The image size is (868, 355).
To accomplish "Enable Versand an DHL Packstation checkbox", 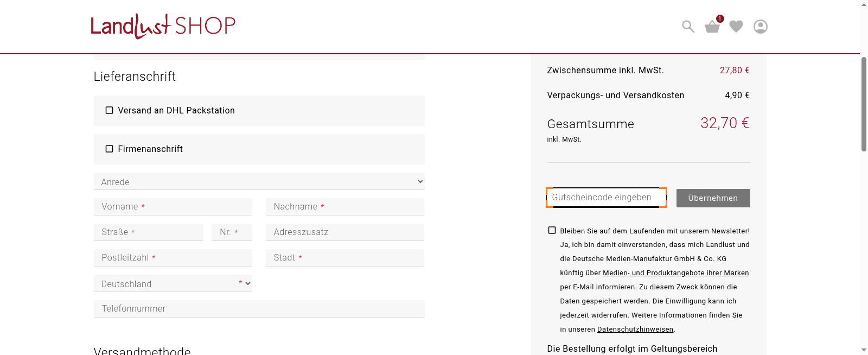I will [110, 110].
